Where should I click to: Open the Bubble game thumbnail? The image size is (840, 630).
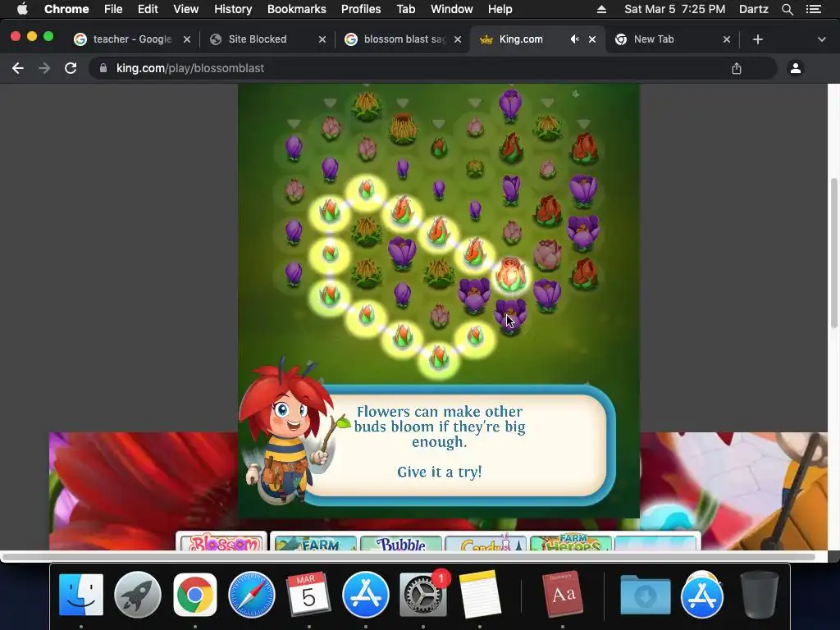[x=400, y=542]
